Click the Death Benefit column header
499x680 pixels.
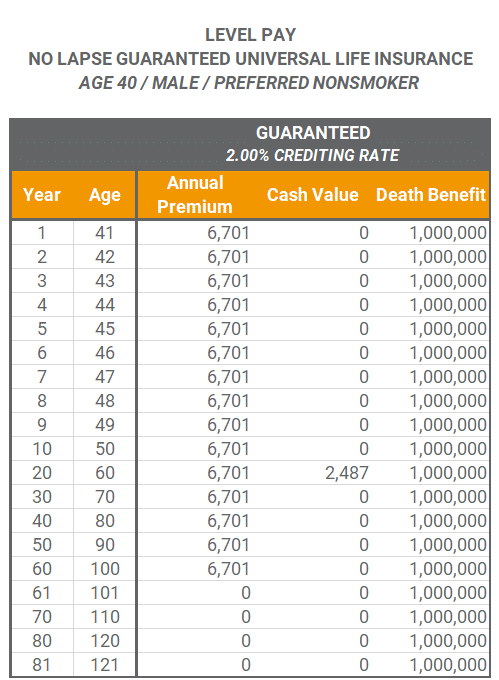pyautogui.click(x=431, y=195)
